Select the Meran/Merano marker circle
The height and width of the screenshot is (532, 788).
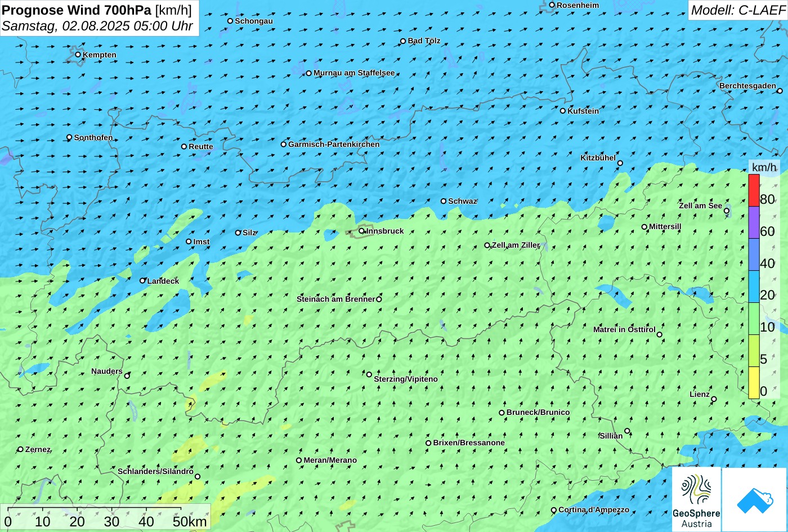299,460
